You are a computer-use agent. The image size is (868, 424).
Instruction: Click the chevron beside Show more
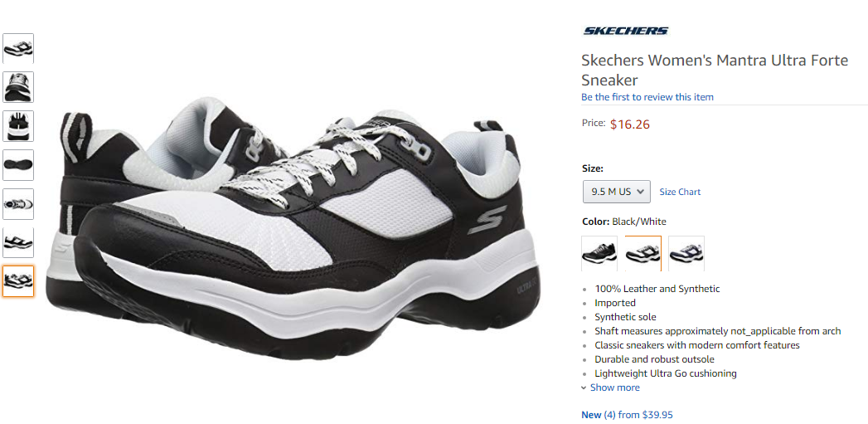click(x=584, y=388)
